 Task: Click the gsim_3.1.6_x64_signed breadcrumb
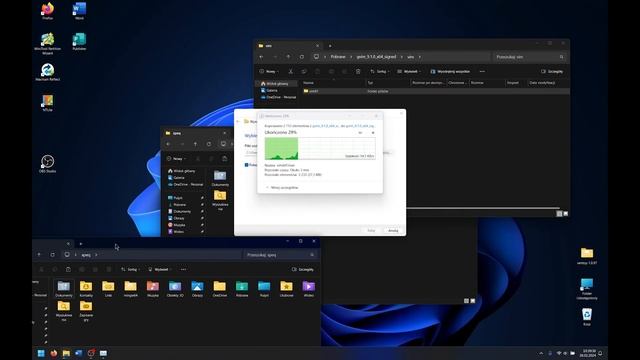point(376,57)
